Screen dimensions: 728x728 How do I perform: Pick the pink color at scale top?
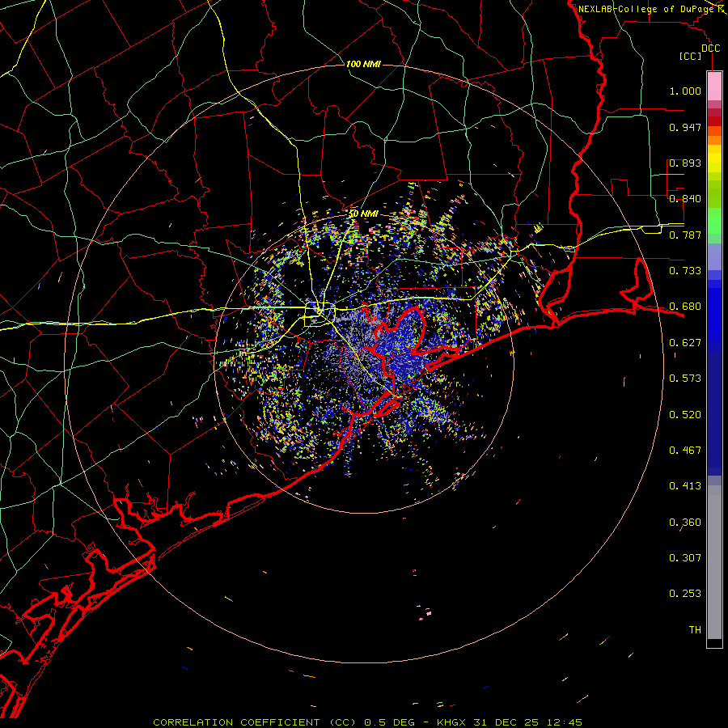[x=714, y=86]
